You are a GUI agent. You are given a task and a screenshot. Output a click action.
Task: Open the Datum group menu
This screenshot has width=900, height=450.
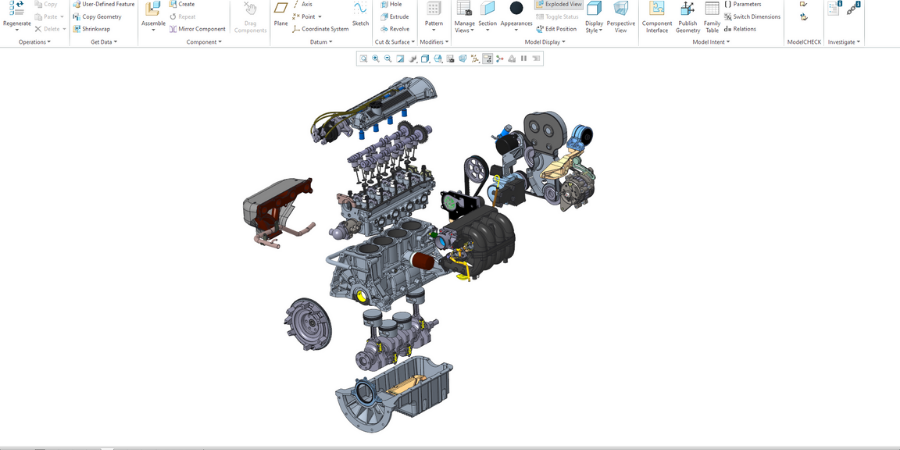coord(321,42)
